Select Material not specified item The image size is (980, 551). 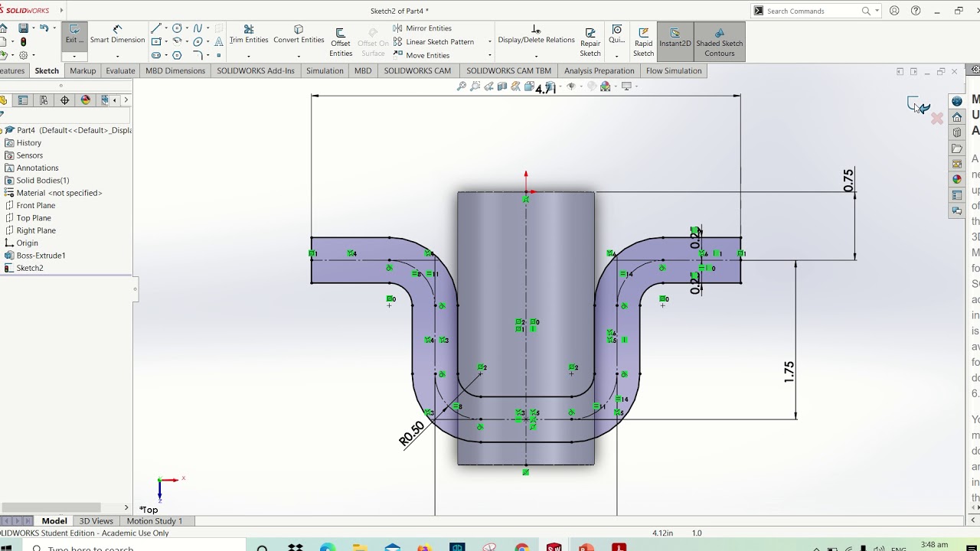tap(53, 193)
